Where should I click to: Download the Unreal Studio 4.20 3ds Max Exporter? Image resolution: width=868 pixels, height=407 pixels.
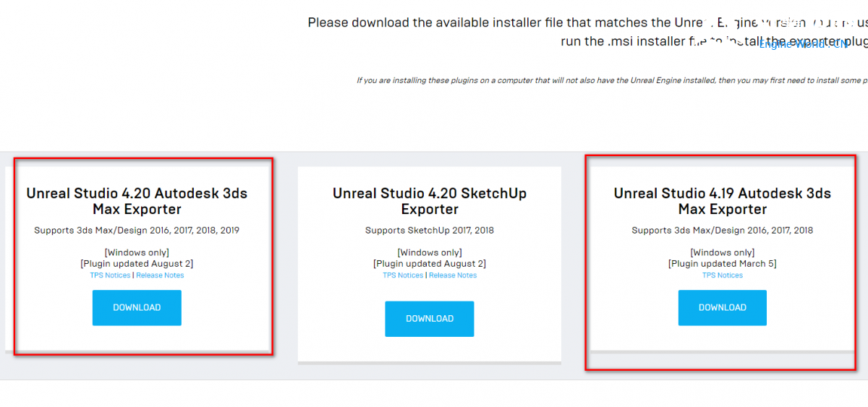pos(137,307)
